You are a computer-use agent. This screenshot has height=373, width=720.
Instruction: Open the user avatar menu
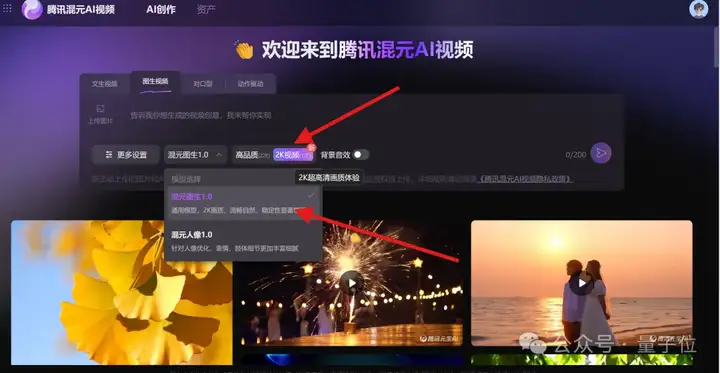pyautogui.click(x=698, y=9)
